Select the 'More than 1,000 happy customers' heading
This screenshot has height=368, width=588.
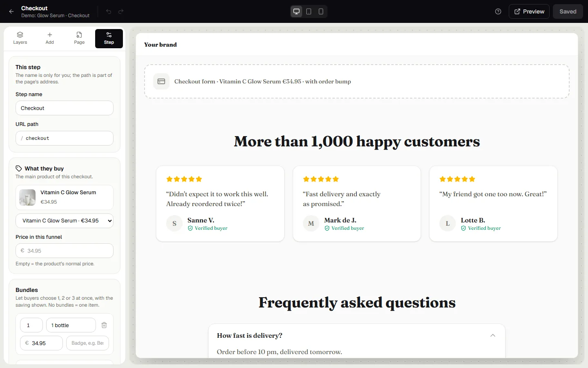[357, 141]
